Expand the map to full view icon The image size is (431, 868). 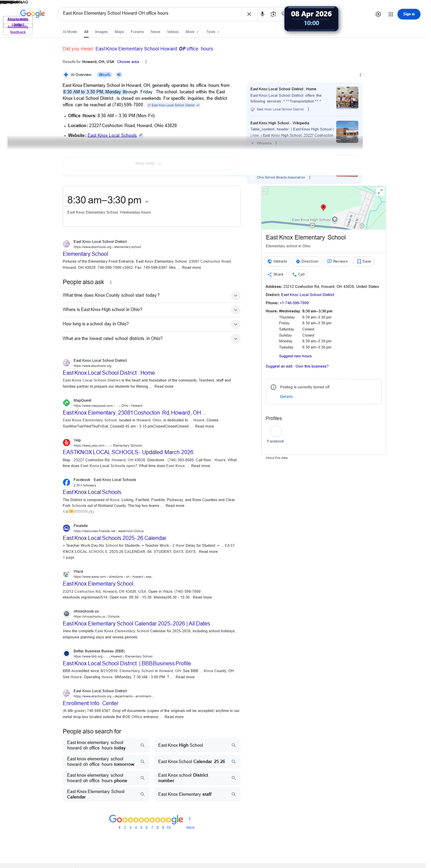(380, 191)
